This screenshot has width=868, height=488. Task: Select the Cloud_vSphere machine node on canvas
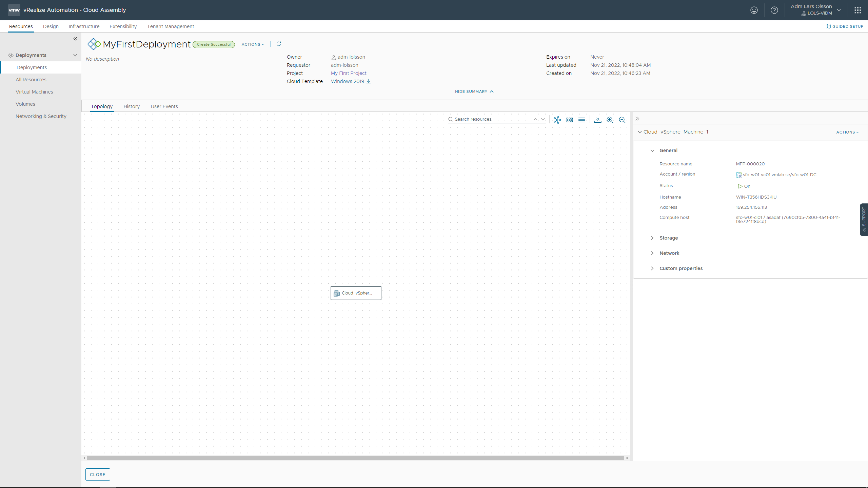pyautogui.click(x=356, y=293)
